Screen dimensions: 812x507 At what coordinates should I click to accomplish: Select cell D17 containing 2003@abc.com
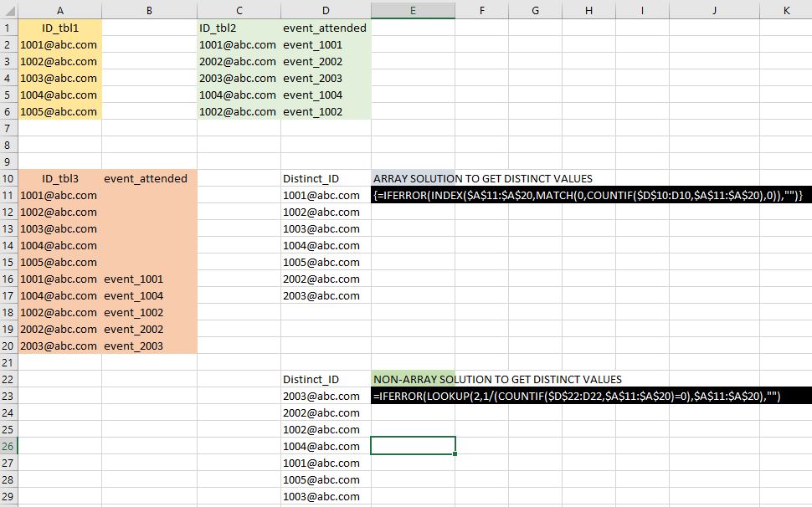pos(326,295)
